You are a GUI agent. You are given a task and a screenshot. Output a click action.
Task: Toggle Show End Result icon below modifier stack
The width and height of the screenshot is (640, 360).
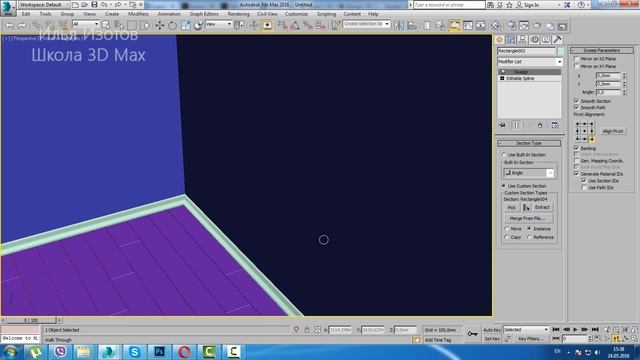click(516, 125)
